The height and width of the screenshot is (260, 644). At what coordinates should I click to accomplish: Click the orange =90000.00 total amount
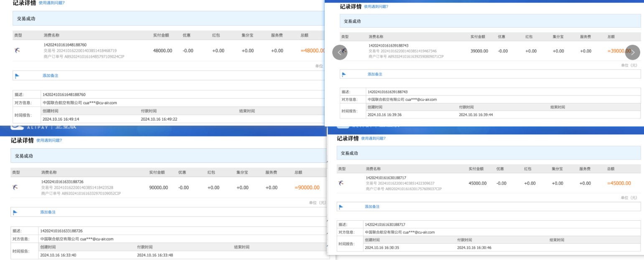[x=307, y=188]
